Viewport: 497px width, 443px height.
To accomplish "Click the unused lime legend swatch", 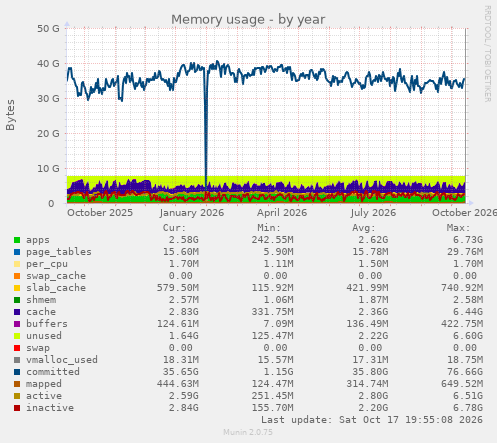I will (17, 336).
